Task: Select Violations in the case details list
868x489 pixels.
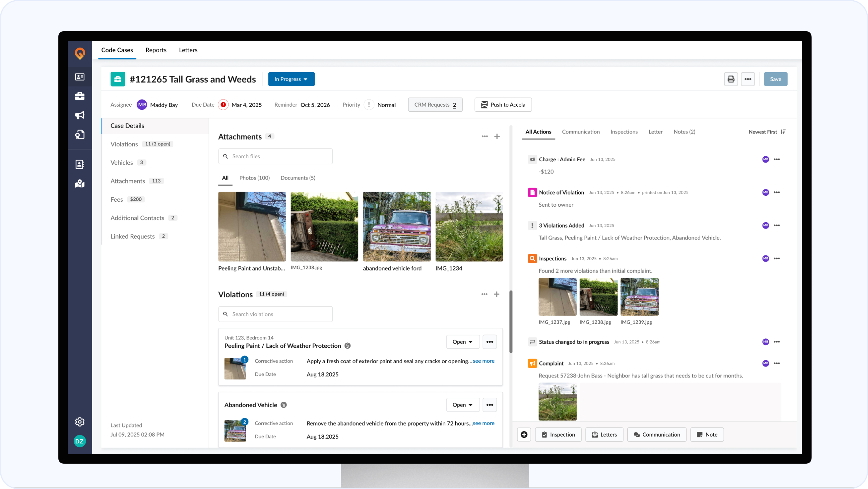Action: [x=124, y=144]
